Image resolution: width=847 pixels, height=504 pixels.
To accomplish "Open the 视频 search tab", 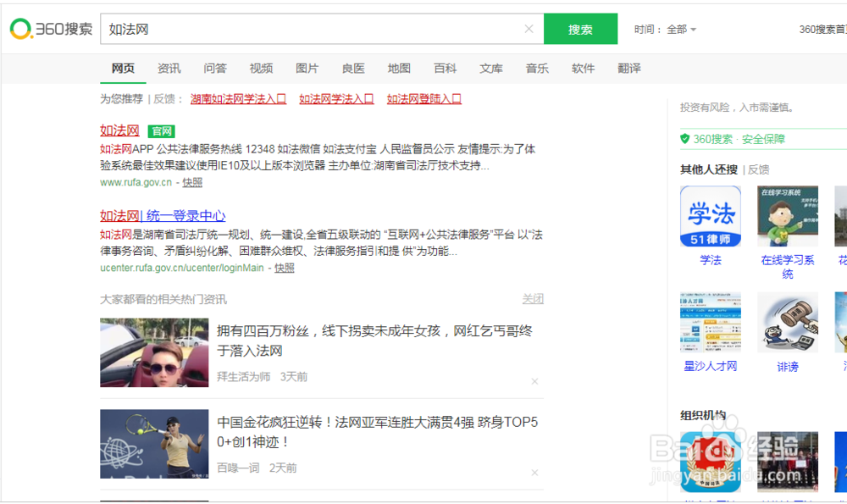I will coord(261,68).
